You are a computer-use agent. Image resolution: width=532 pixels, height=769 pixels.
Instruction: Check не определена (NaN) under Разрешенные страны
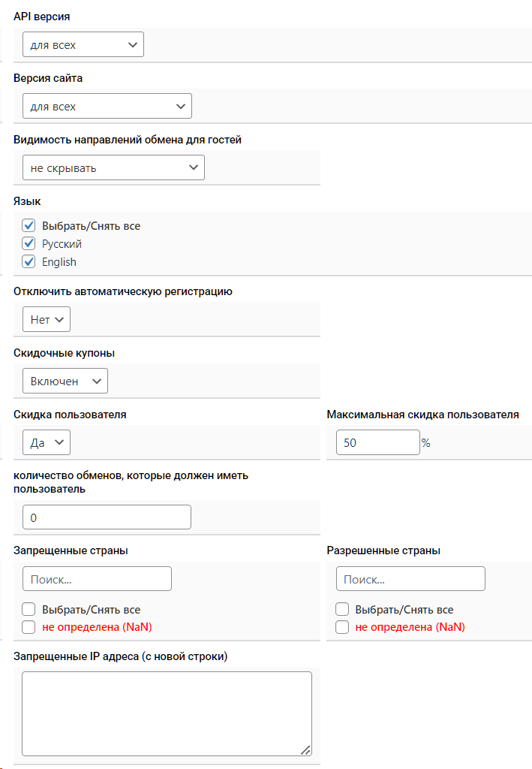click(x=342, y=627)
